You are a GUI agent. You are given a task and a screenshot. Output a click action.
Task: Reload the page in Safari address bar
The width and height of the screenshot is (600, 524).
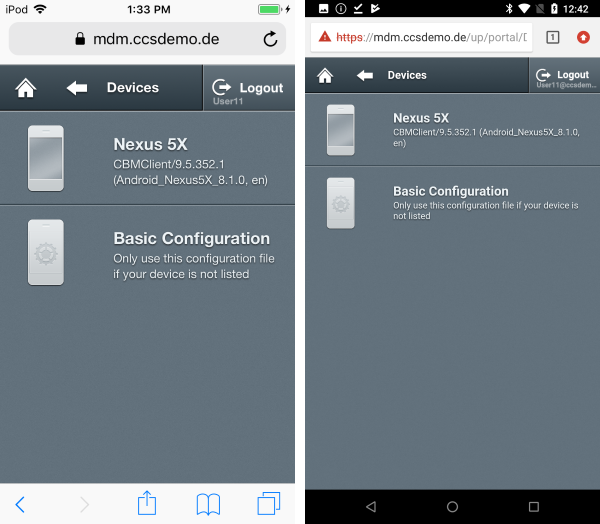pyautogui.click(x=270, y=39)
